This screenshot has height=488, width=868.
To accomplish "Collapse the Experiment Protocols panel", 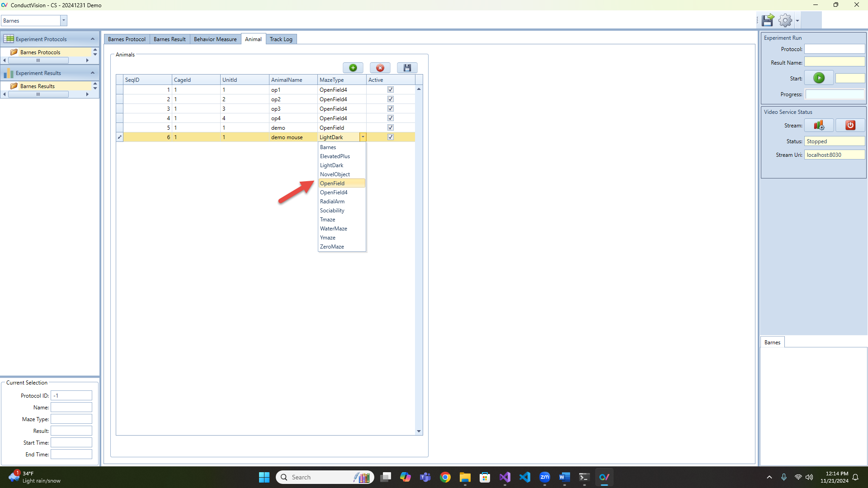I will point(93,39).
